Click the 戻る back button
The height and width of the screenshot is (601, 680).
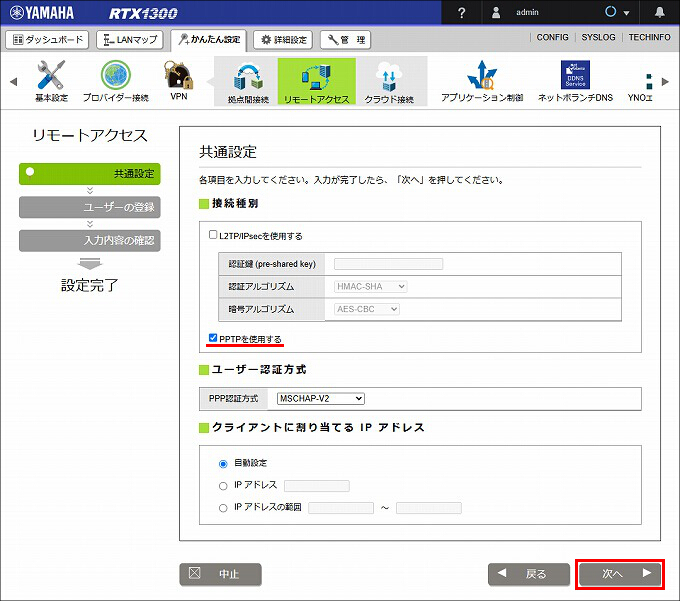529,574
